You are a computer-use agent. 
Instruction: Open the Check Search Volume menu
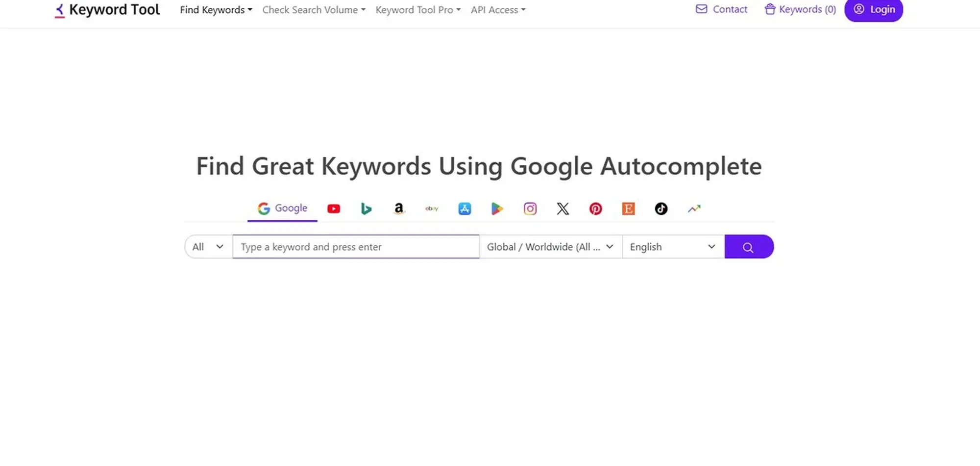point(314,10)
